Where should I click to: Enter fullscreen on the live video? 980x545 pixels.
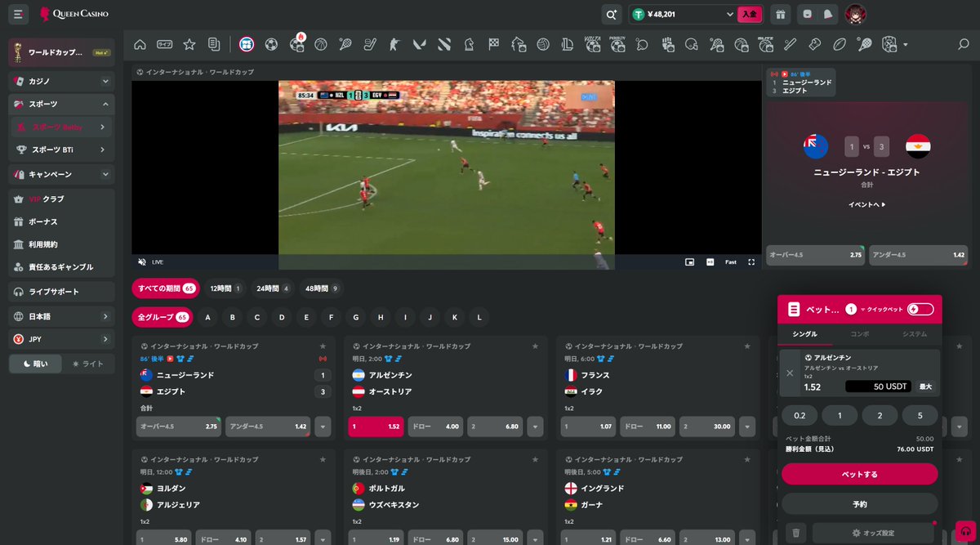pos(751,261)
